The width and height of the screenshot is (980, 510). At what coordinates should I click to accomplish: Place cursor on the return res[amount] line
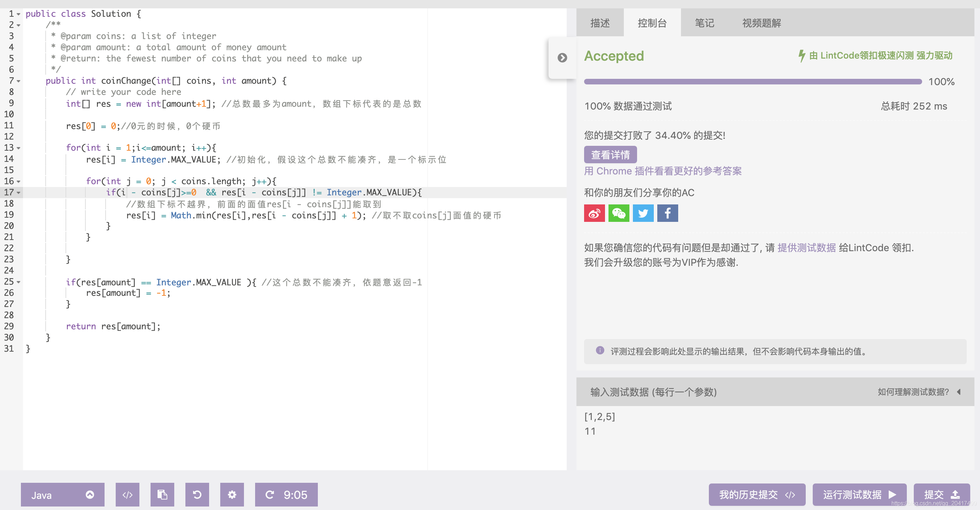[113, 327]
